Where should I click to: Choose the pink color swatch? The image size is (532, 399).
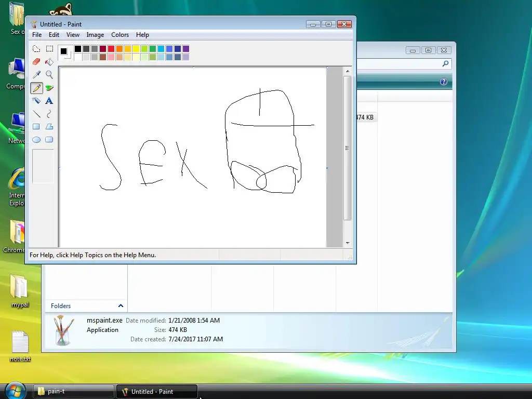[111, 57]
